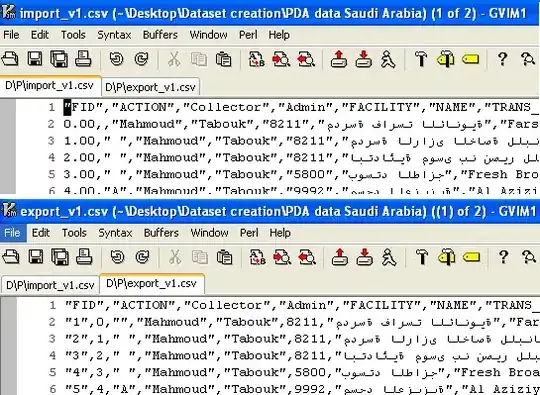Save the file via import_v1.csv window toolbar
This screenshot has height=395, width=540.
(35, 59)
